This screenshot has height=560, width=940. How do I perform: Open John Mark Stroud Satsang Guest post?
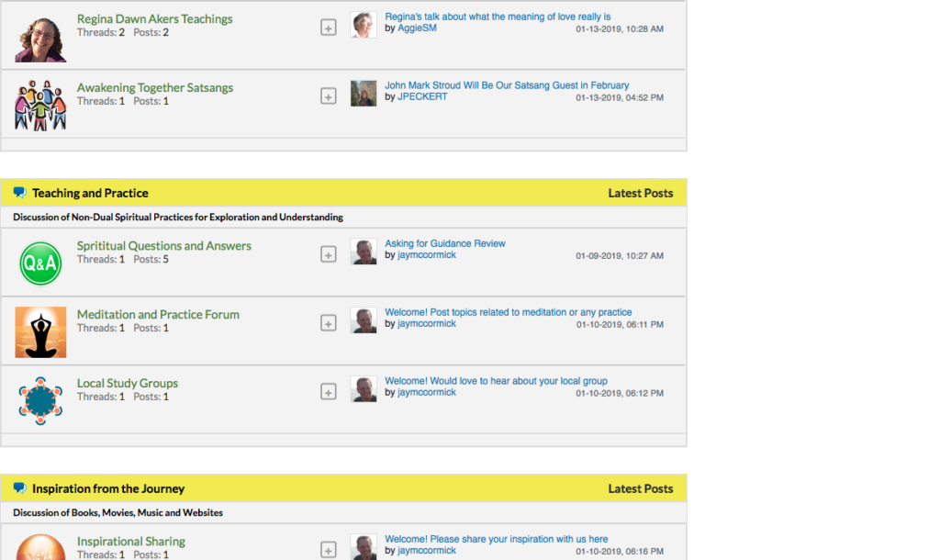click(x=507, y=85)
